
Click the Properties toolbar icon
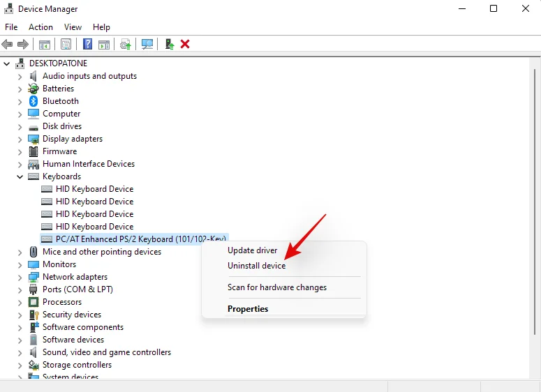click(66, 44)
